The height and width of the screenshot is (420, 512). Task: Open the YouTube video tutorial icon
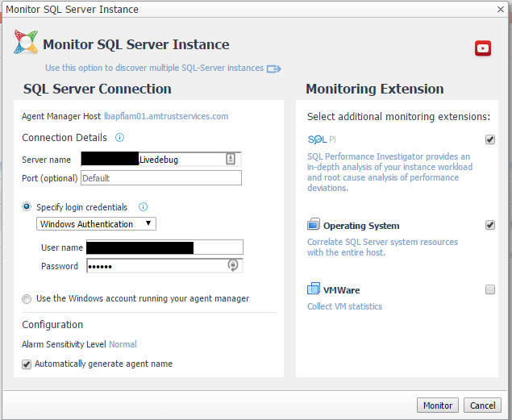[483, 48]
